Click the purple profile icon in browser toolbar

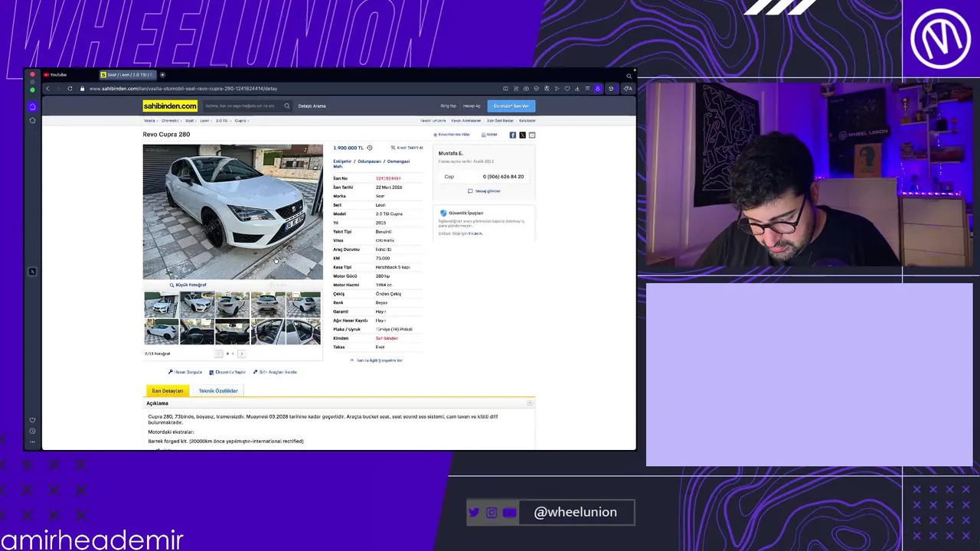[x=598, y=89]
